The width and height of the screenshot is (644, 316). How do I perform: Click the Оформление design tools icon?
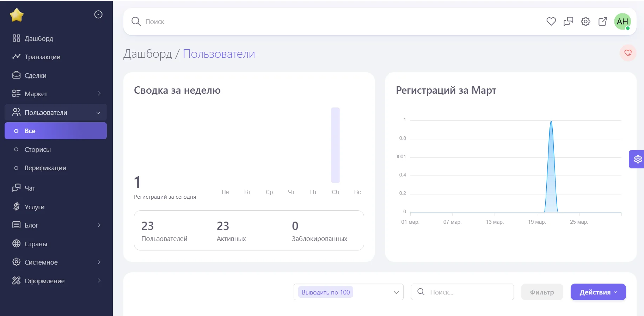tap(16, 280)
